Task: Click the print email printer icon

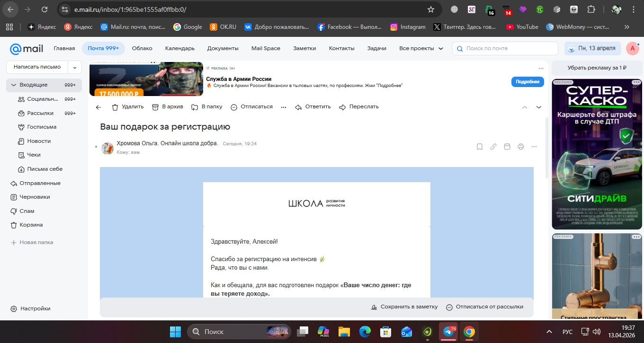Action: [520, 147]
